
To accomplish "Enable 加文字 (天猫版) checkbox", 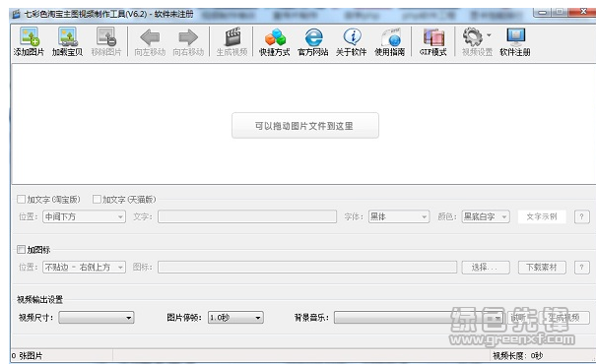I will tap(97, 199).
